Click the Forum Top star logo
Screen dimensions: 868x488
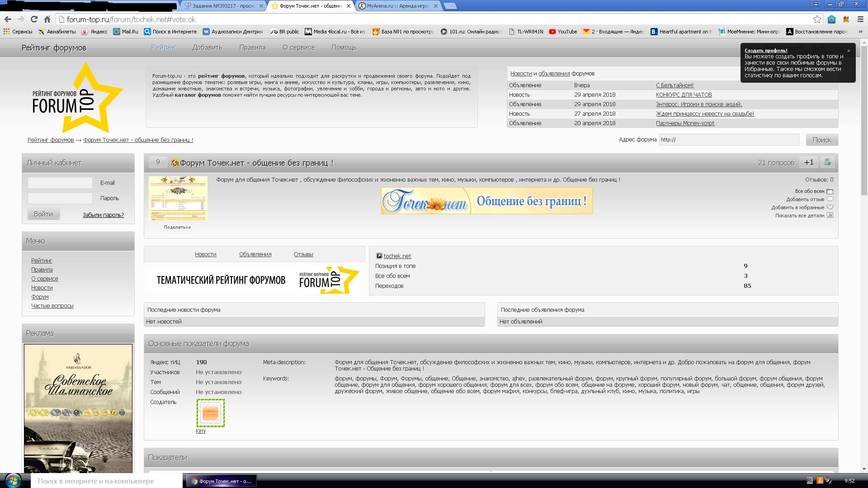pyautogui.click(x=77, y=98)
